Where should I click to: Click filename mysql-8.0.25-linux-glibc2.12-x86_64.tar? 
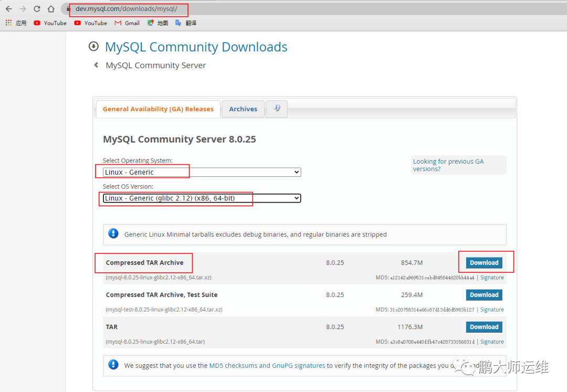coord(155,342)
